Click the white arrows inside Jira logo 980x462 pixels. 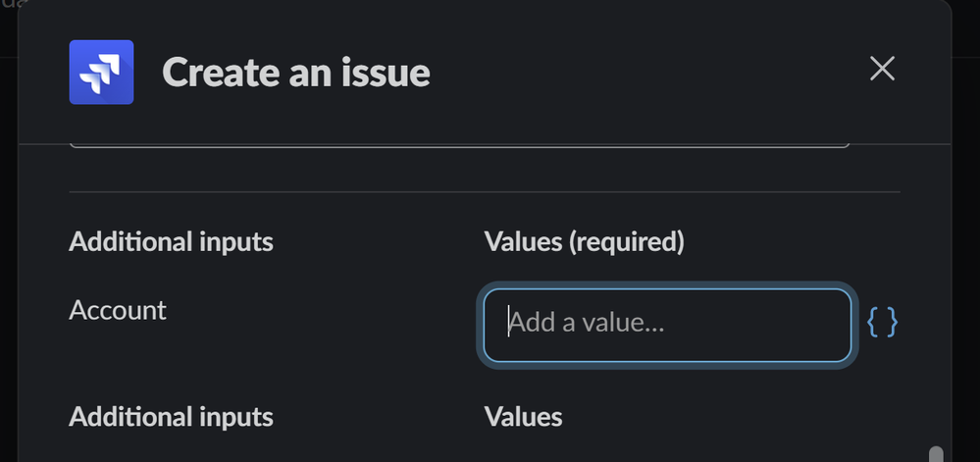coord(101,74)
